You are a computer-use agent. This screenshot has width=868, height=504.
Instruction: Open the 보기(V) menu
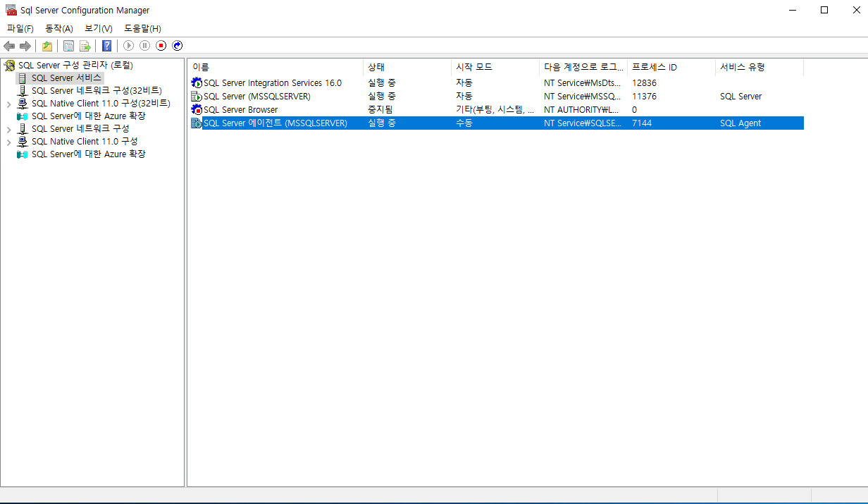[x=99, y=28]
